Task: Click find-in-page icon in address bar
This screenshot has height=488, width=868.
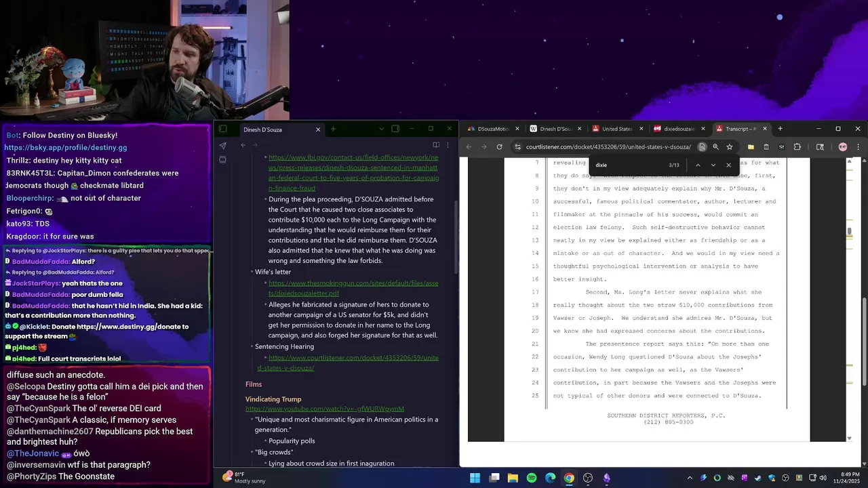Action: tap(702, 147)
